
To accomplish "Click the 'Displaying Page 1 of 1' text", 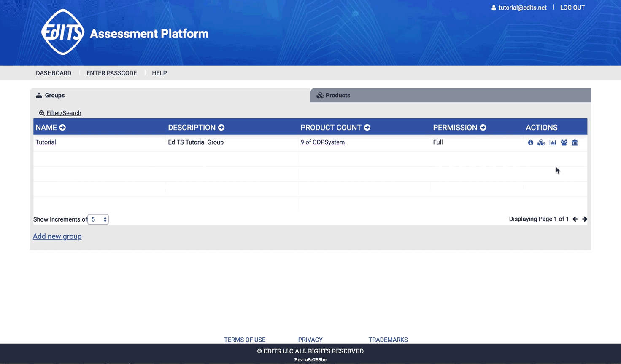I will click(539, 219).
